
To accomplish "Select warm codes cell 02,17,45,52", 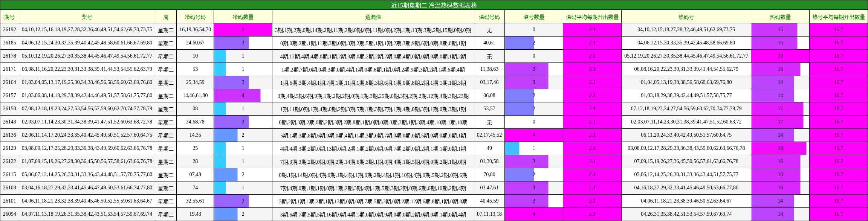I will [x=489, y=135].
